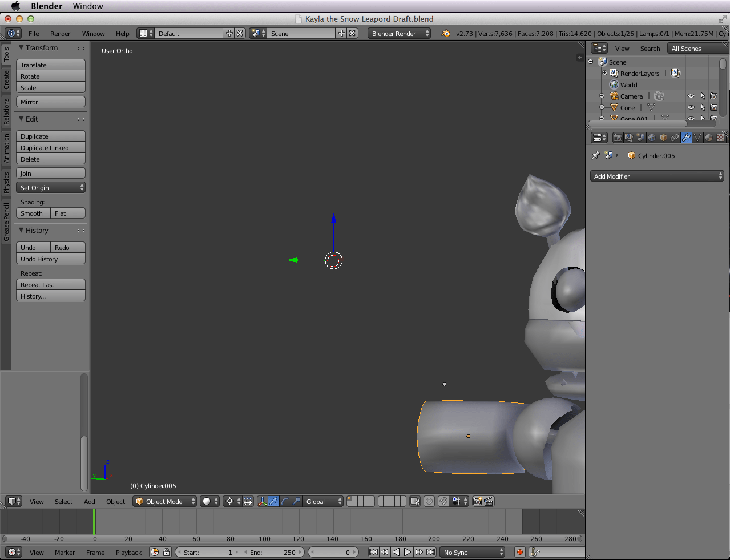Open the 3D view Add menu
This screenshot has height=560, width=730.
click(89, 501)
